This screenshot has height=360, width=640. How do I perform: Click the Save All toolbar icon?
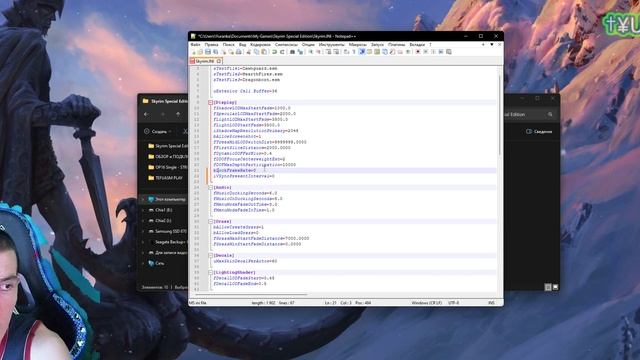tap(215, 52)
